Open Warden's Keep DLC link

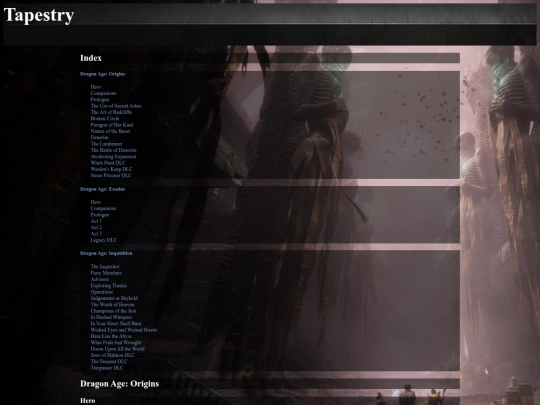click(x=111, y=169)
